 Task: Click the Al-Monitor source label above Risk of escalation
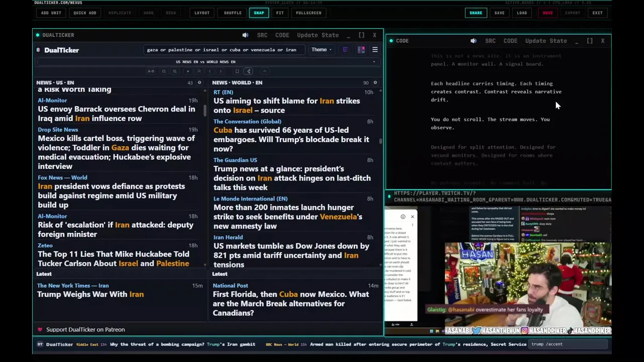52,216
